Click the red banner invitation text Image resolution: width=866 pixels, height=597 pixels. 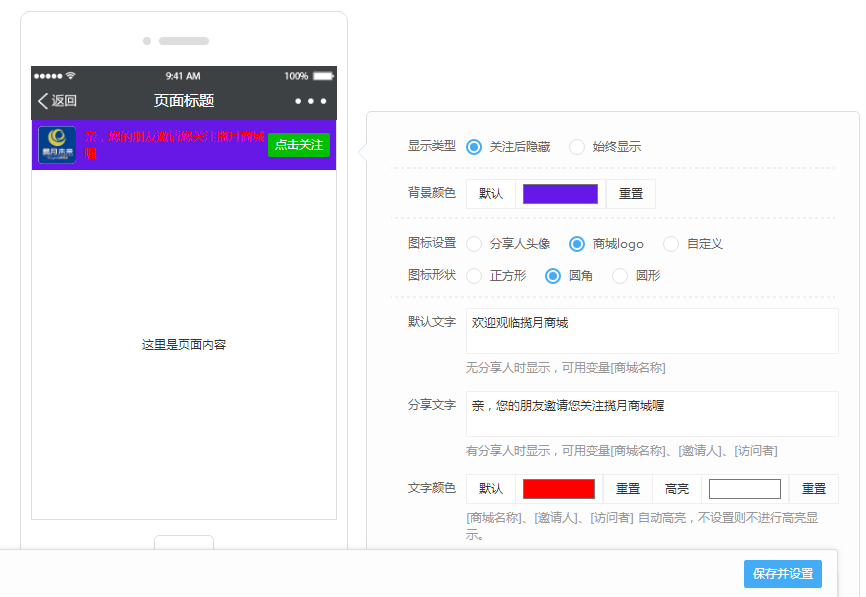pyautogui.click(x=174, y=145)
